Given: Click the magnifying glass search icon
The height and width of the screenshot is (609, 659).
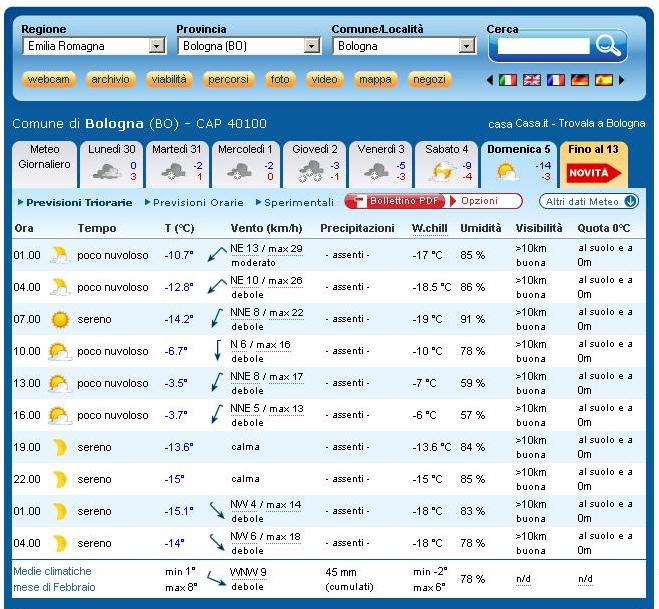Looking at the screenshot, I should click(608, 45).
